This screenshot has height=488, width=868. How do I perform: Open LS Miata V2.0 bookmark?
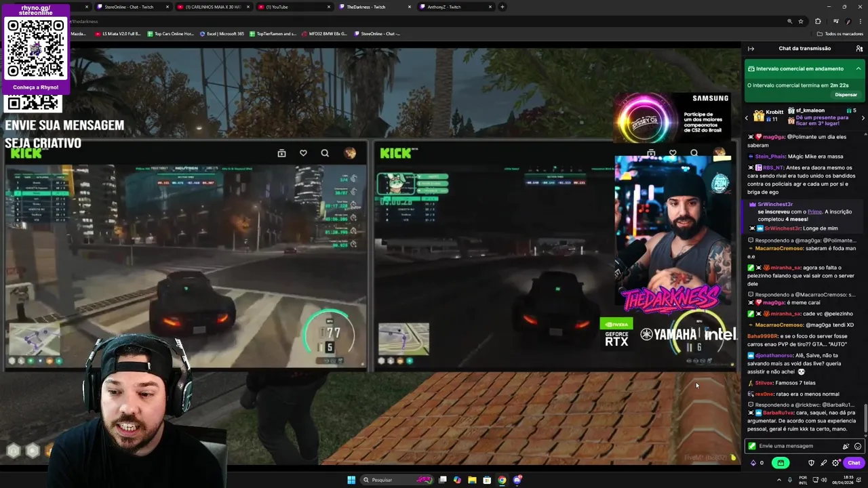pyautogui.click(x=118, y=34)
